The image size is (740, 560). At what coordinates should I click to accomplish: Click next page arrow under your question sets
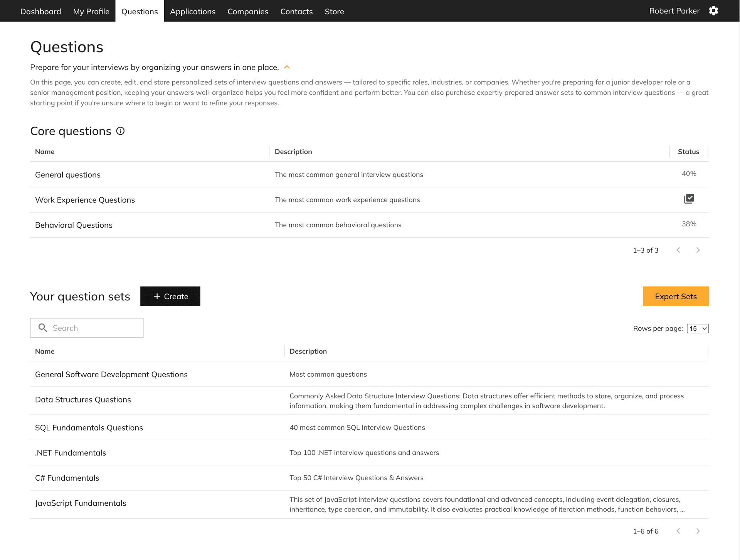pos(698,531)
